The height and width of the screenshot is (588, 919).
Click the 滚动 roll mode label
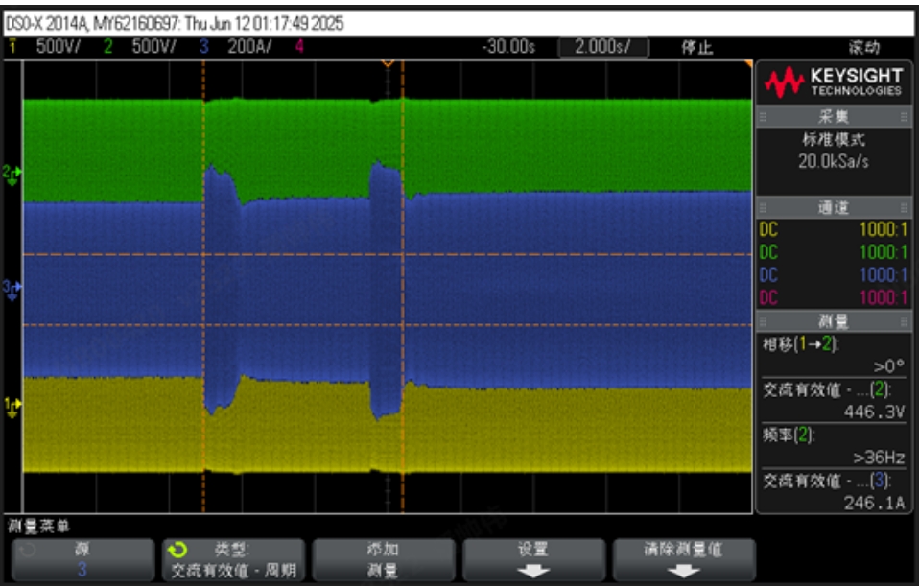click(864, 47)
